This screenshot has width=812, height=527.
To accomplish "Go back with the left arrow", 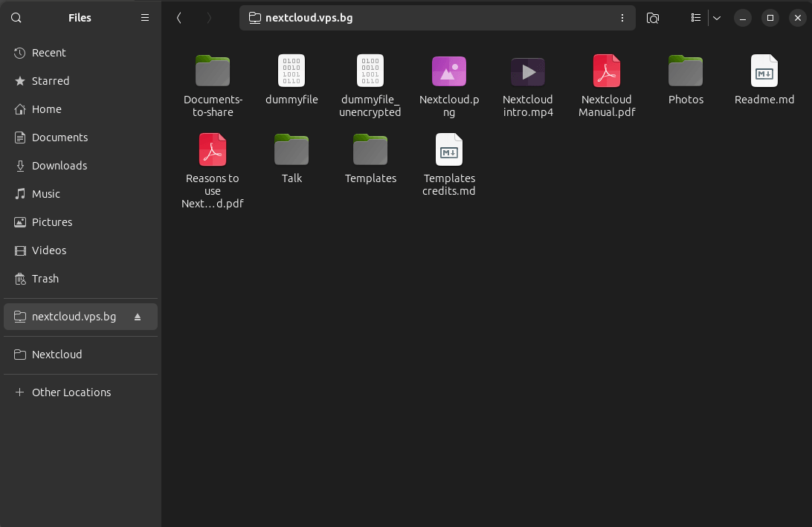I will tap(179, 18).
